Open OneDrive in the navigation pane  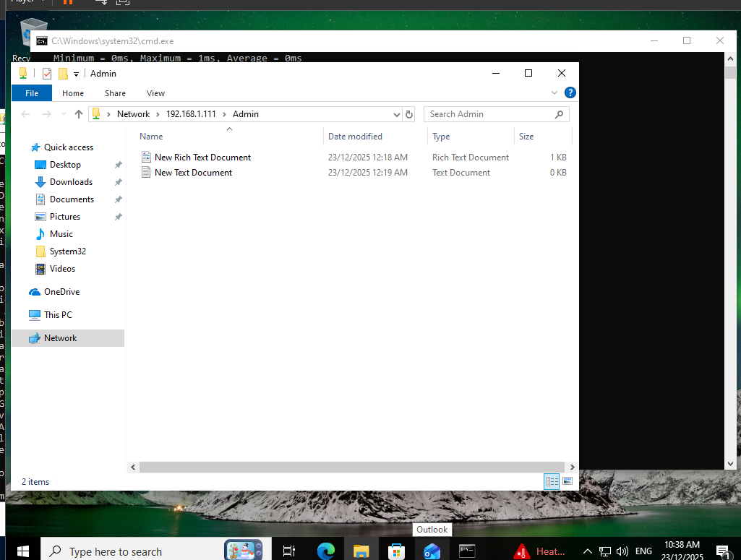point(61,292)
